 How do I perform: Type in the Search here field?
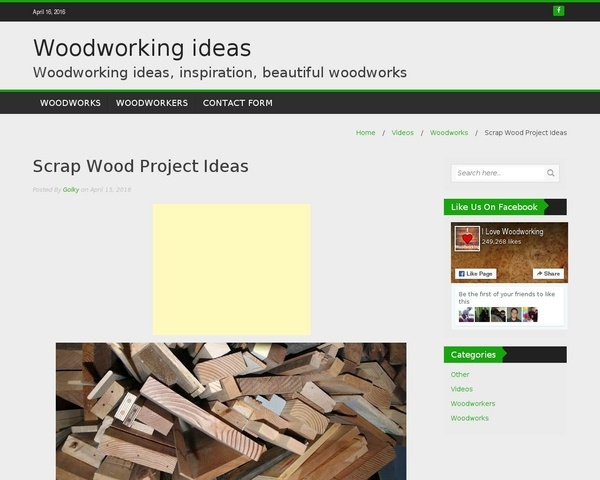[498, 173]
